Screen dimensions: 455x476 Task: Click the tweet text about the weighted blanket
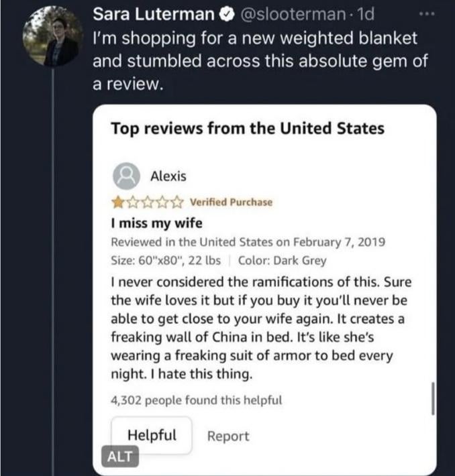point(255,62)
